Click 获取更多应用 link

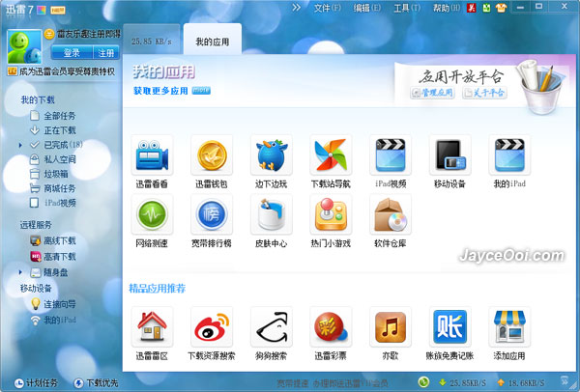[160, 91]
